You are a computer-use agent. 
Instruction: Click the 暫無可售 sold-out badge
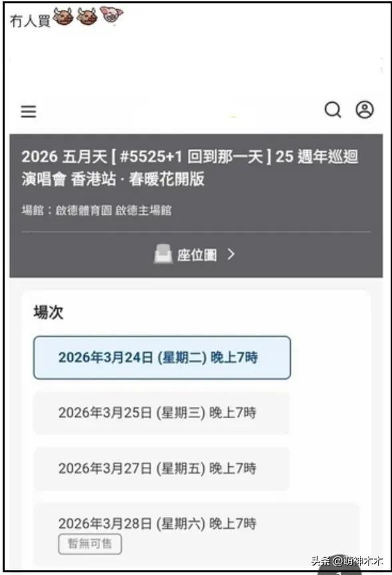(x=90, y=544)
